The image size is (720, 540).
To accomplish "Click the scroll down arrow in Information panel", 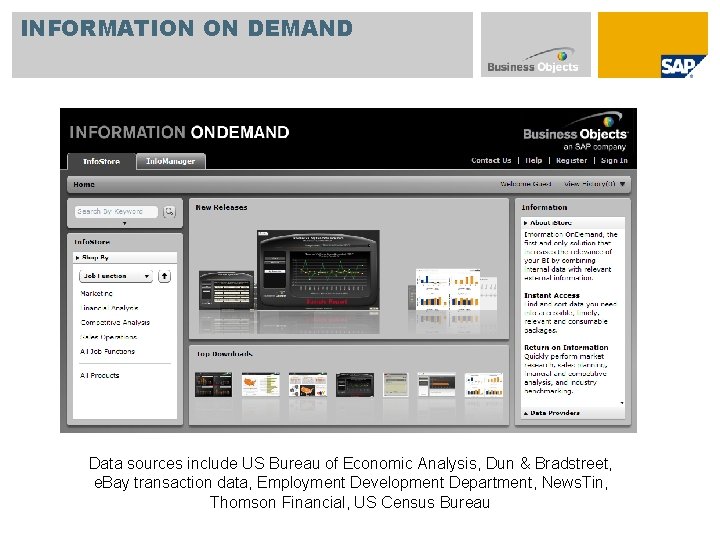I will [622, 403].
